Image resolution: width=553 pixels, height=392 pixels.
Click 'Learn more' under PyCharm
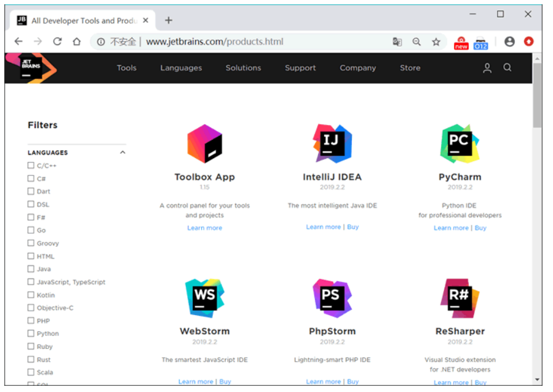pyautogui.click(x=451, y=228)
